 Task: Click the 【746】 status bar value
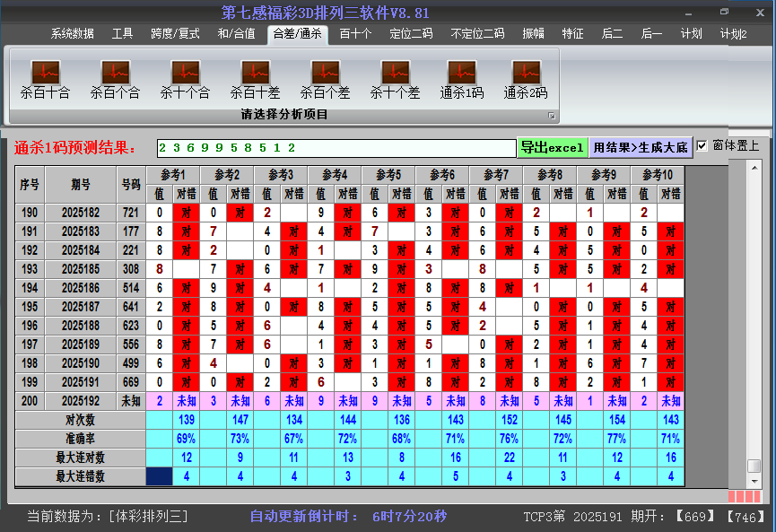745,517
